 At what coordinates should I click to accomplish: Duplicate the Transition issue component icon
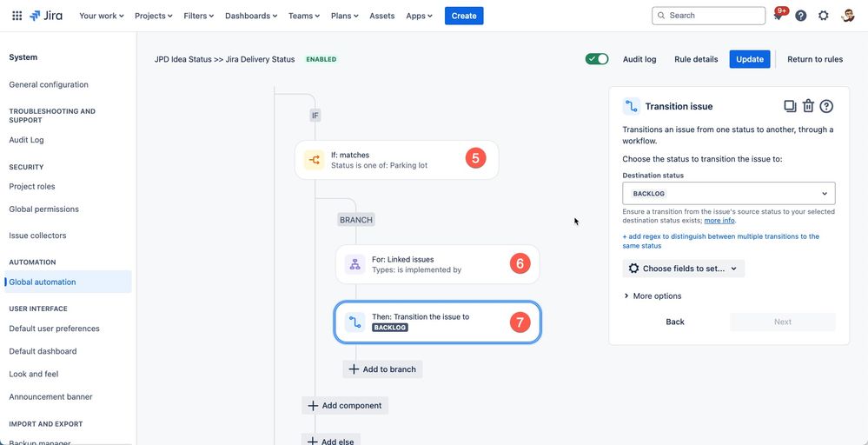coord(790,106)
